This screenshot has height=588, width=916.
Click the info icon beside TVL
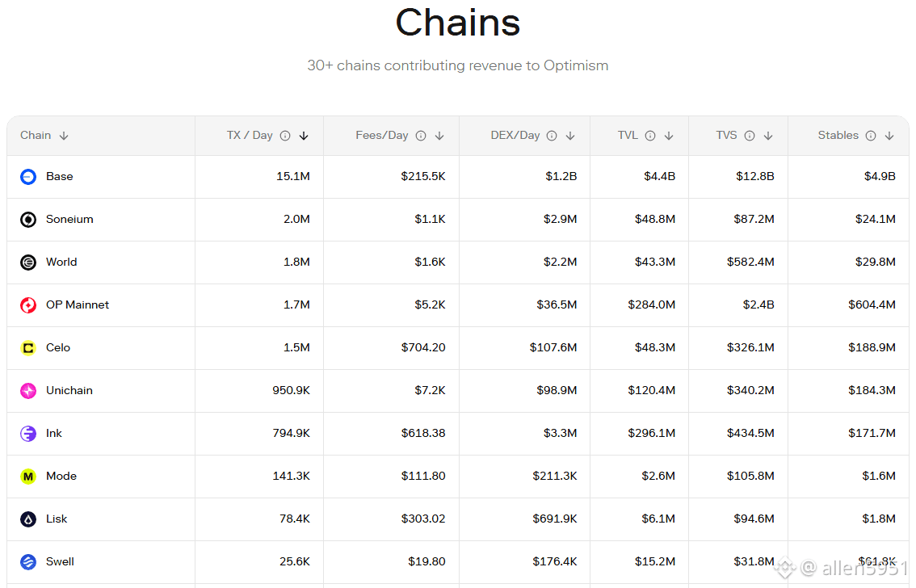[x=650, y=136]
